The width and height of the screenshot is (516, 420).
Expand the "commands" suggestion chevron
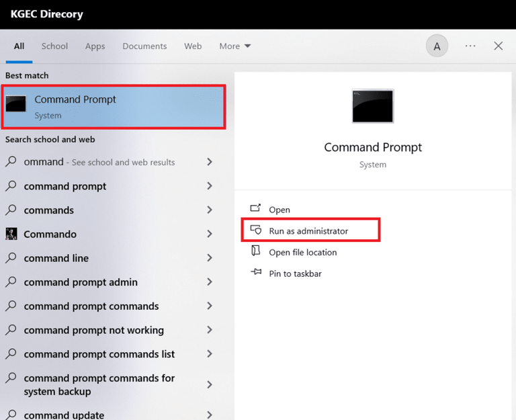click(210, 210)
